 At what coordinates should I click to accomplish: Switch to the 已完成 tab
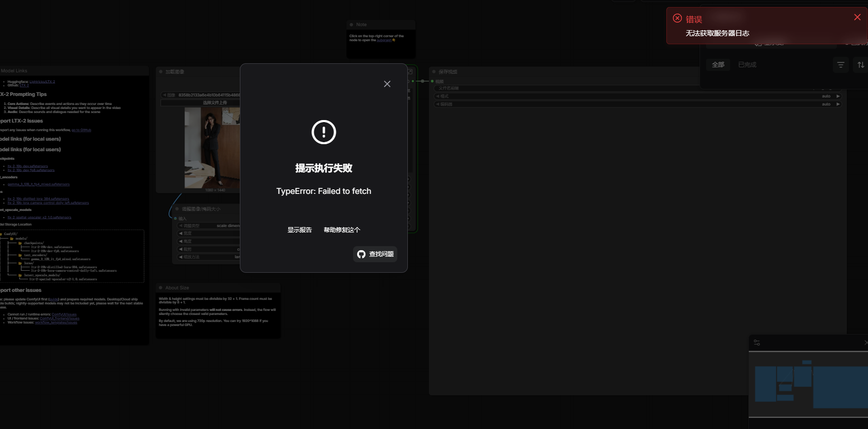click(x=747, y=65)
